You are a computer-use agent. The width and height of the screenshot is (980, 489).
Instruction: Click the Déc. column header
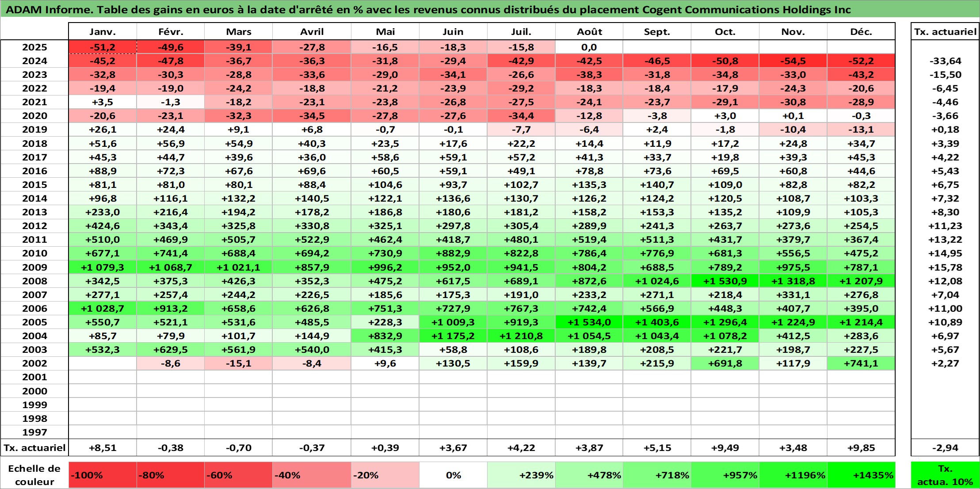[x=861, y=32]
